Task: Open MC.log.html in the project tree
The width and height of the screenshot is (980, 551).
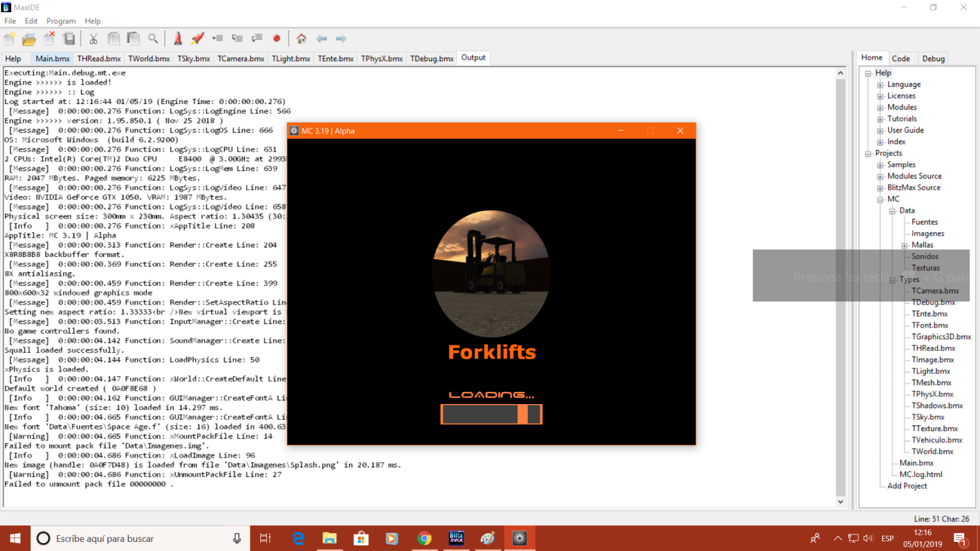Action: click(x=921, y=474)
